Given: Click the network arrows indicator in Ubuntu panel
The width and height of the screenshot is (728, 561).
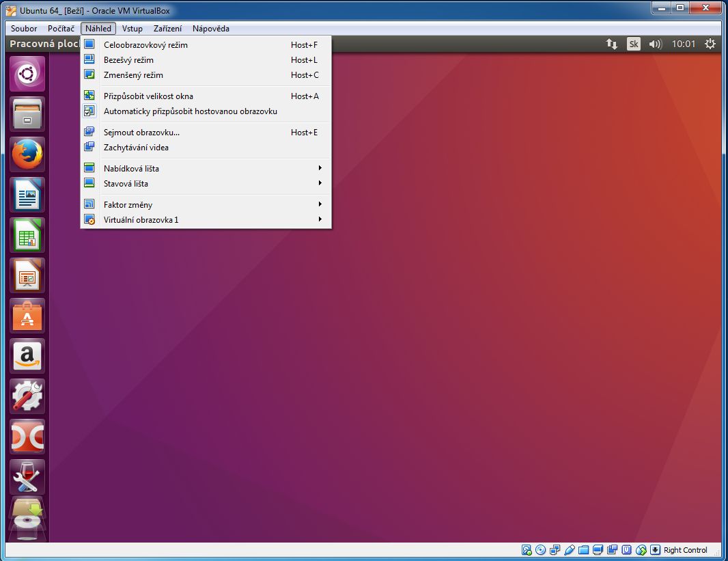Looking at the screenshot, I should [611, 44].
